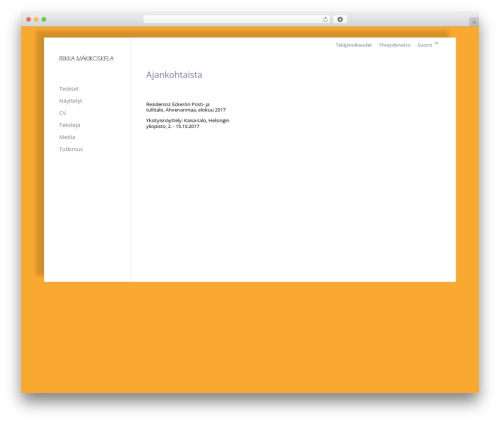Click the download icon button beside address bar
Image resolution: width=500 pixels, height=423 pixels.
coord(340,20)
